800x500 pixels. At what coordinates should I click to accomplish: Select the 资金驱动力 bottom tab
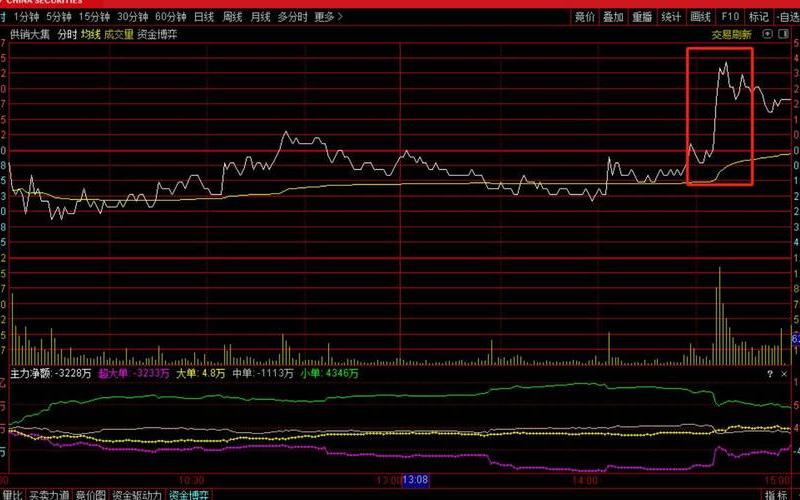[137, 494]
